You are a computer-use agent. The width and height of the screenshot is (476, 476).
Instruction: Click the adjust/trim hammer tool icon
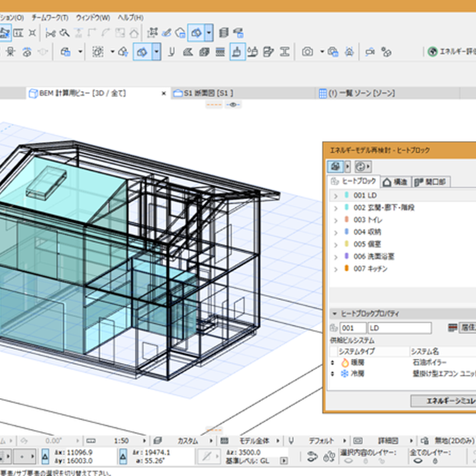(64, 33)
